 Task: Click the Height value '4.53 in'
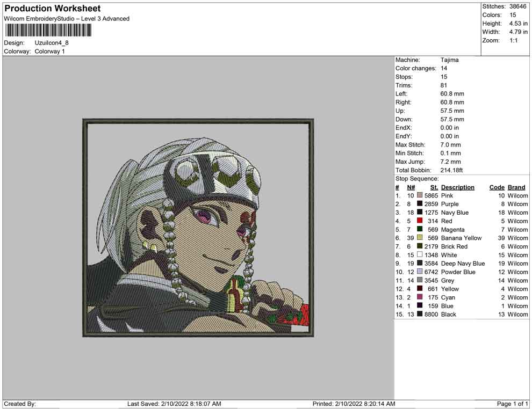point(518,24)
